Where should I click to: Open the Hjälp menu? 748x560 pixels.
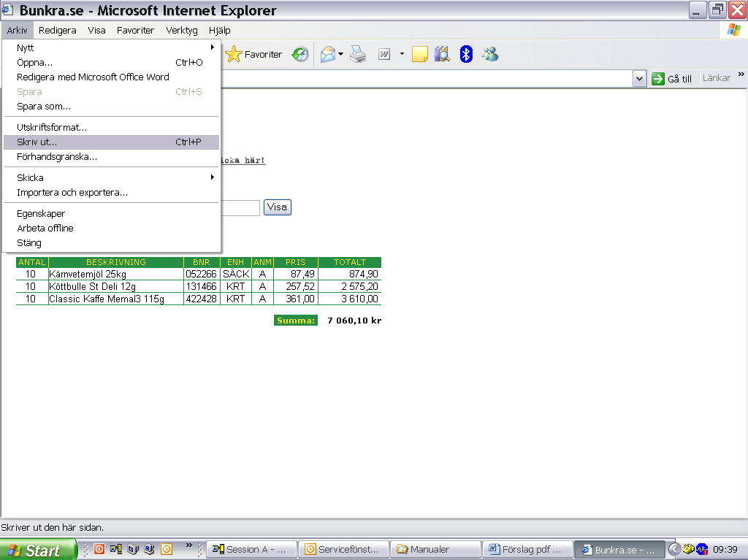click(219, 30)
